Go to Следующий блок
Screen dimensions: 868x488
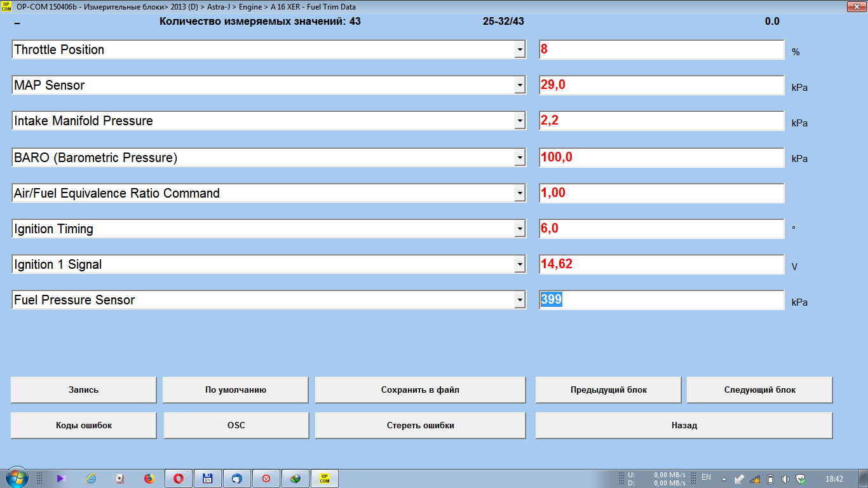(x=760, y=390)
